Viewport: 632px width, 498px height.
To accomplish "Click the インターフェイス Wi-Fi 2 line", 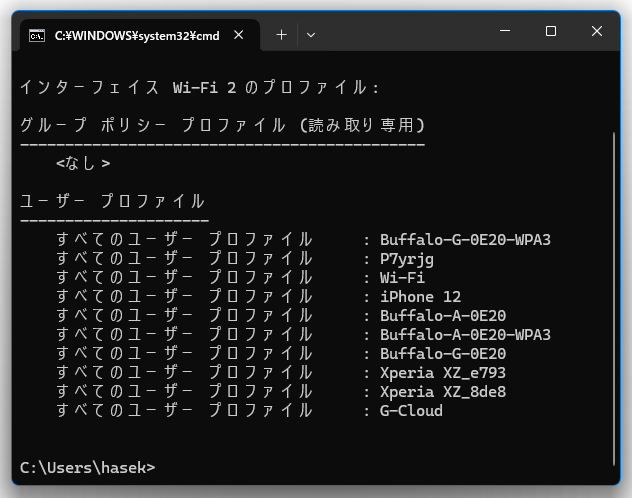I will [x=200, y=87].
